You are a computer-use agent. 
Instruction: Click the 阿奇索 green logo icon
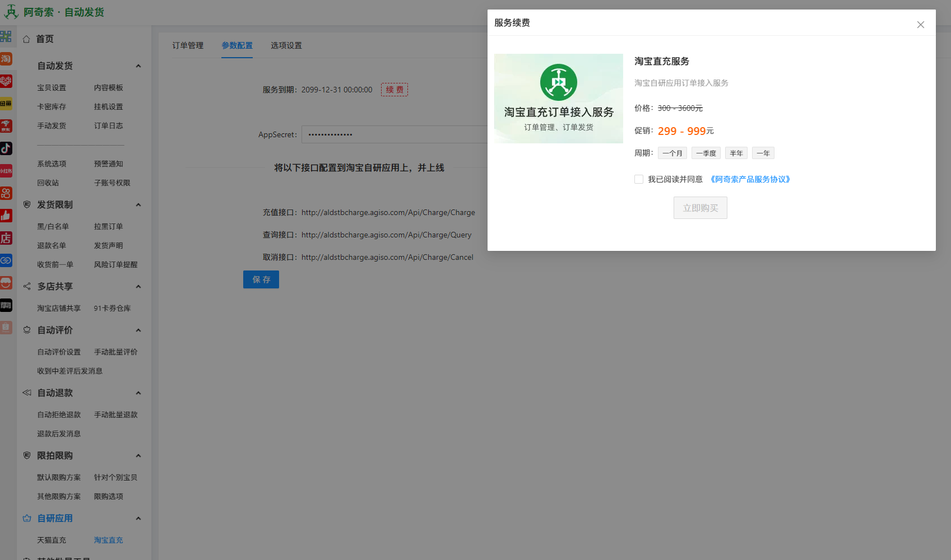pos(11,12)
